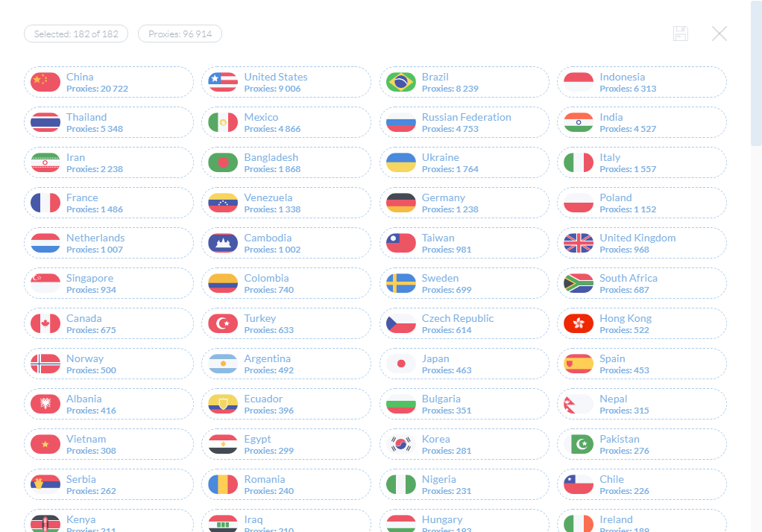
Task: Select the Egypt country card
Action: point(286,445)
